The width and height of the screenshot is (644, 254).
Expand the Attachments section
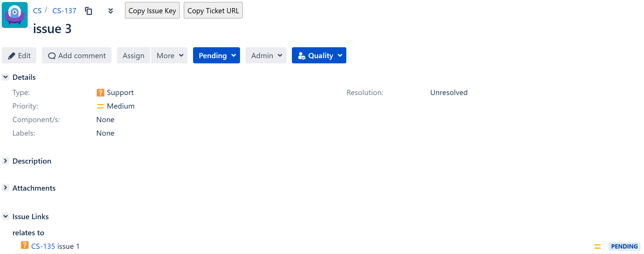pyautogui.click(x=5, y=188)
